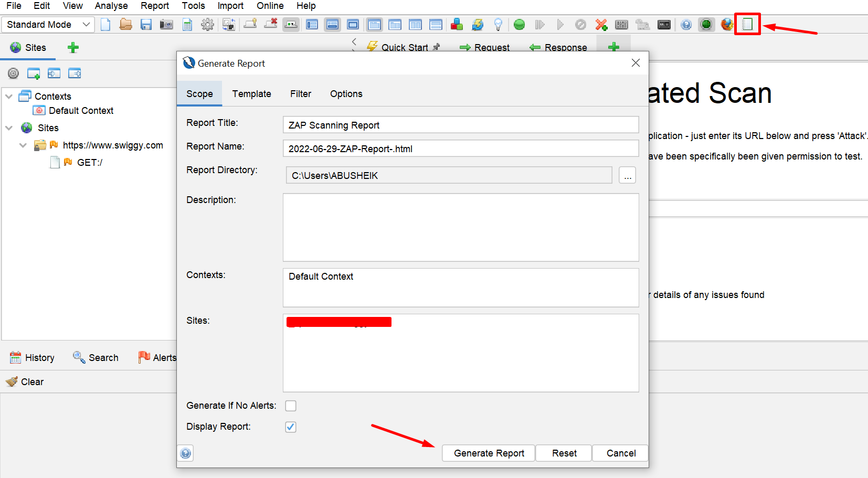Screen dimensions: 868x478
Task: Click the Report Name input field
Action: 461,148
